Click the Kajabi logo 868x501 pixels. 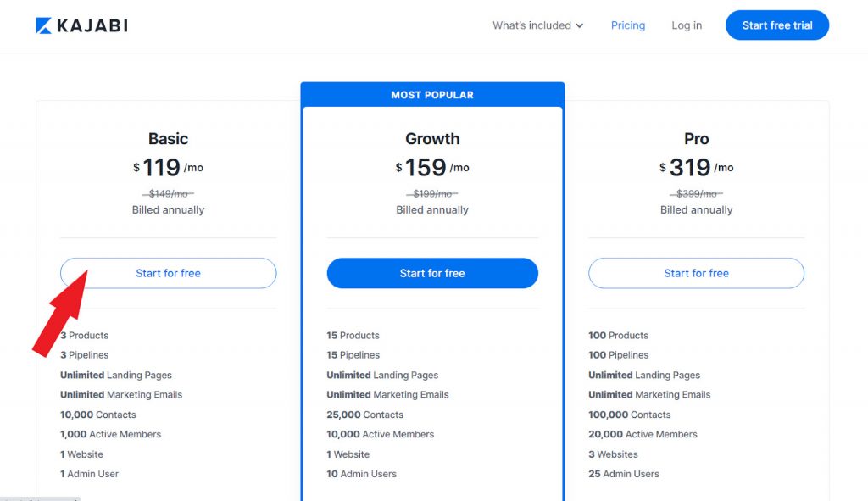[82, 25]
